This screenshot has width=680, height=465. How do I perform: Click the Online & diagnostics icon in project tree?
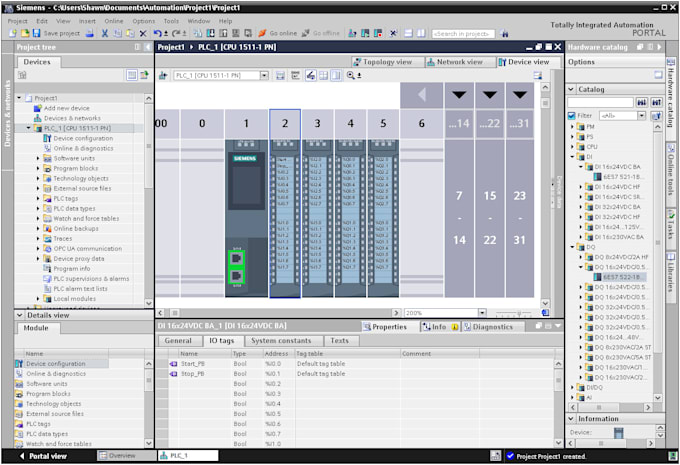click(x=47, y=148)
